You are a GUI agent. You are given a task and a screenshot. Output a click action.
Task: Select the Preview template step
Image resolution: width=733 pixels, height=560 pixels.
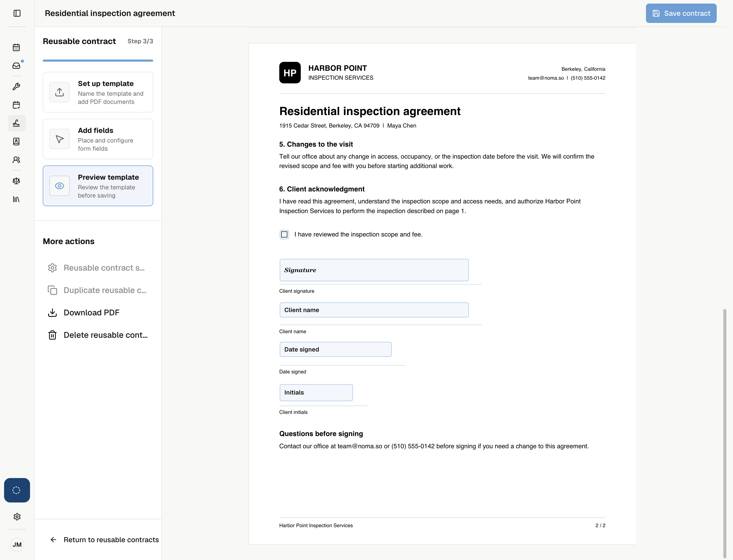(98, 186)
